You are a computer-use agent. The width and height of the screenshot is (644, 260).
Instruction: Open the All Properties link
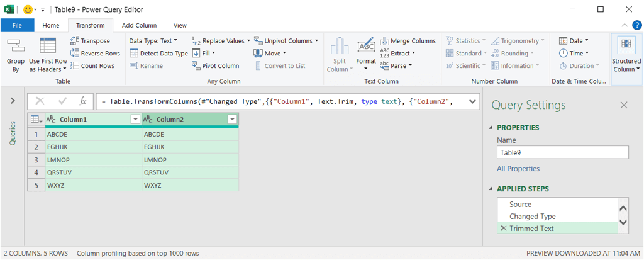pos(518,169)
